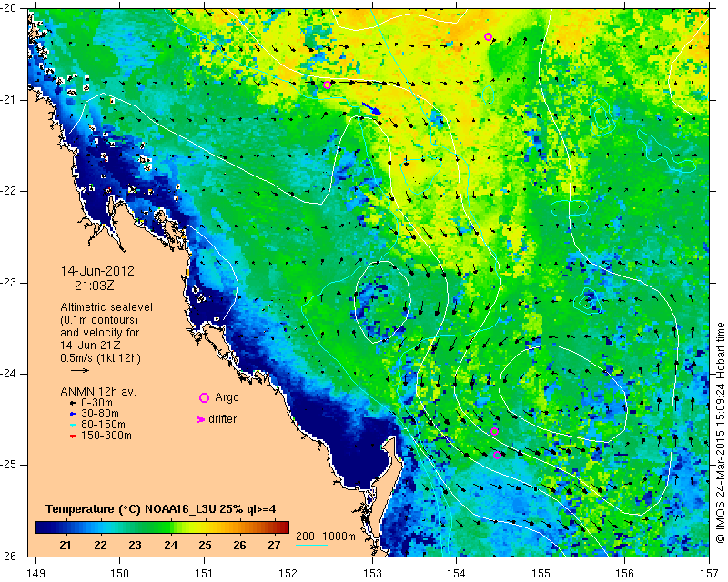Click the 0.5m/s velocity scale arrow

80,370
